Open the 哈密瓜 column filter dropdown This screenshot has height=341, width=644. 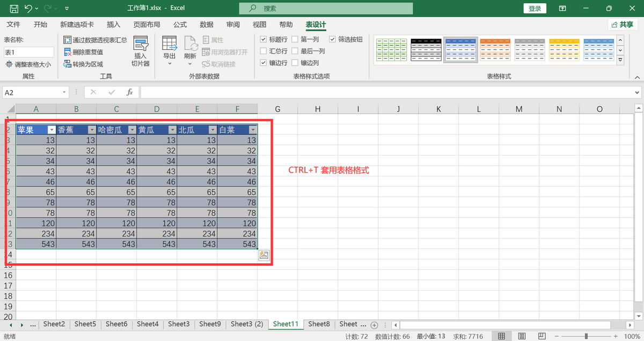131,130
